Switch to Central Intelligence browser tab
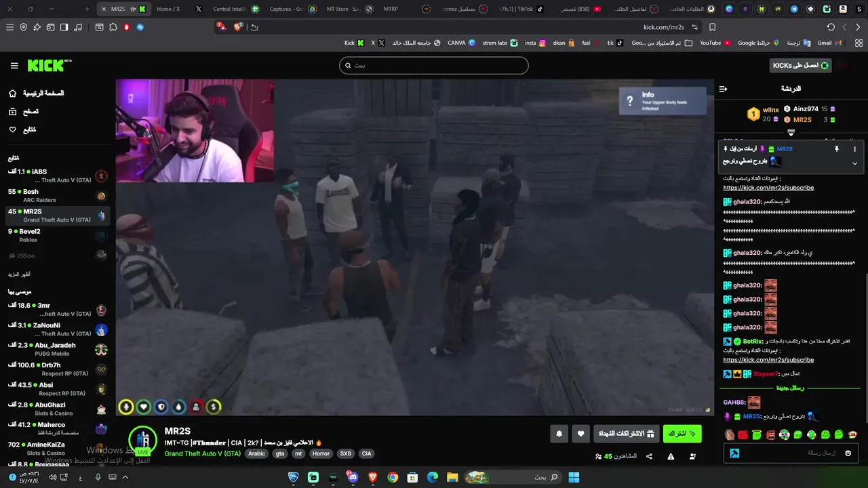868x488 pixels. (x=235, y=9)
